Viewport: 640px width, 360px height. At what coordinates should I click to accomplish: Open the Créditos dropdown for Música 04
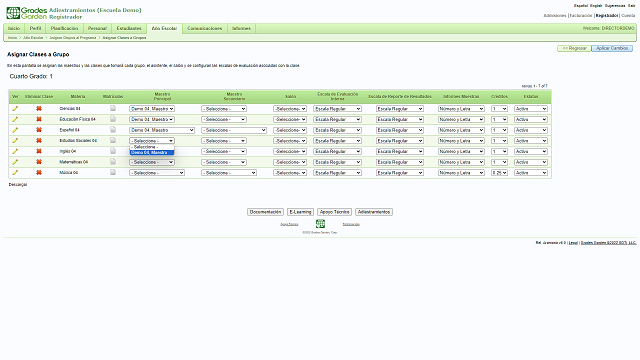tap(499, 173)
